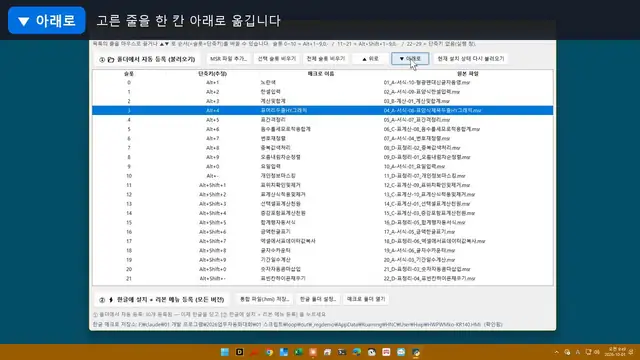Click 한글 폴더 설정... button
Screen dimensions: 640x360
[318, 299]
